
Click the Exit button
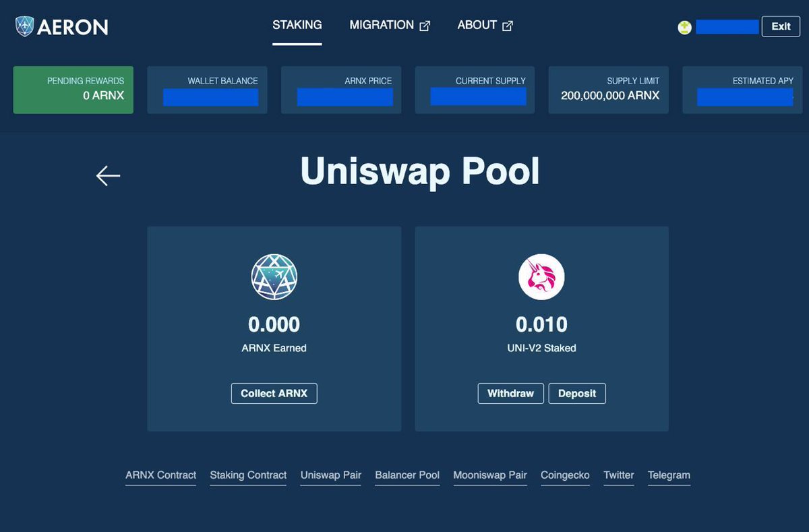(781, 26)
